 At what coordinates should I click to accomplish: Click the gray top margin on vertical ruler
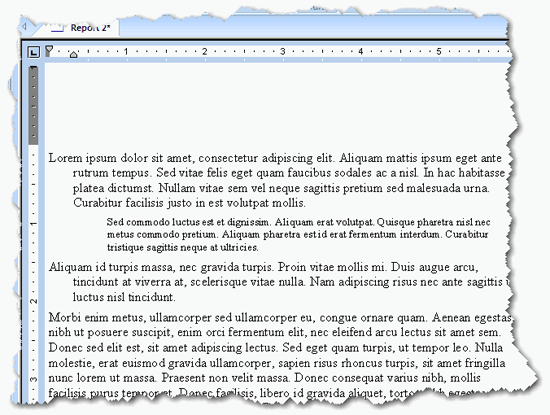[33, 105]
